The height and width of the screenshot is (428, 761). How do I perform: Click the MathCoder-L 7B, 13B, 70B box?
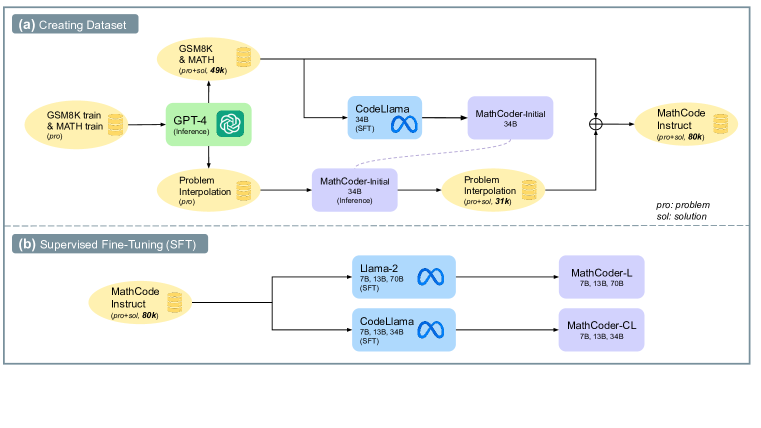coord(601,277)
